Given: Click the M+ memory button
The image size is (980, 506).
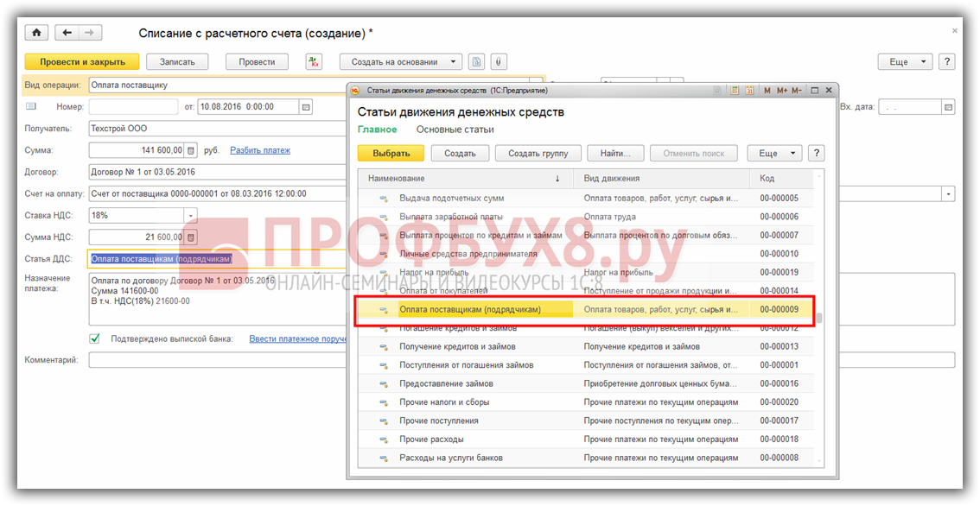Looking at the screenshot, I should 782,91.
